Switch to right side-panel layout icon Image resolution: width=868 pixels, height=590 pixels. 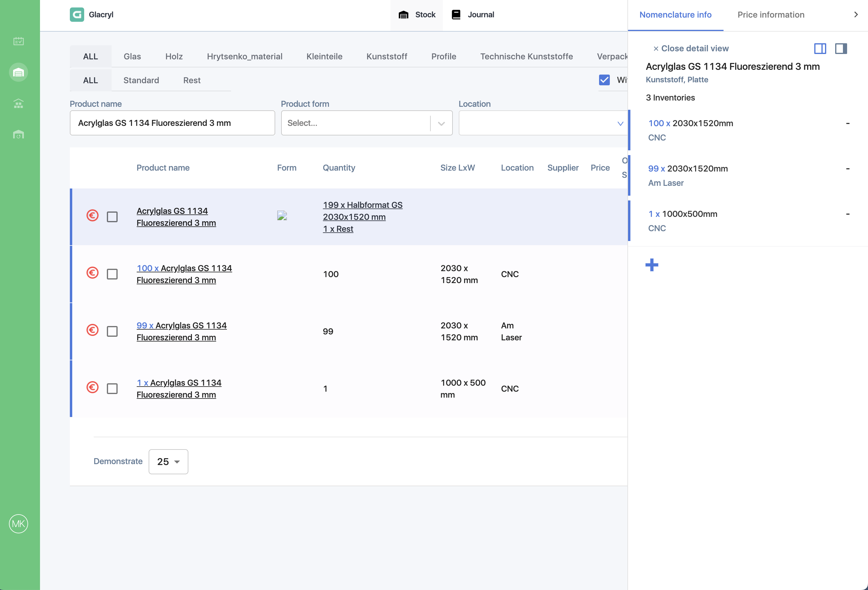[841, 49]
